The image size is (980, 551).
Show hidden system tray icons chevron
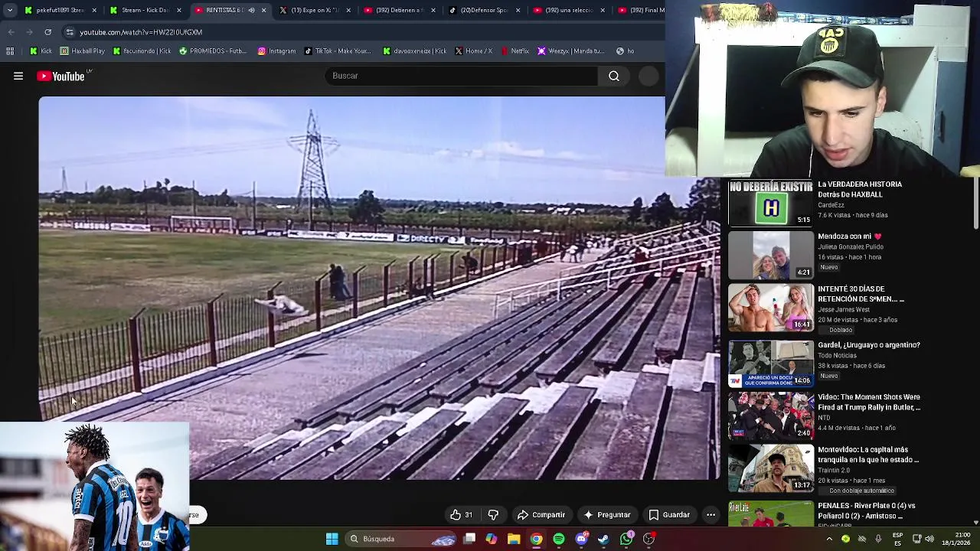[829, 539]
